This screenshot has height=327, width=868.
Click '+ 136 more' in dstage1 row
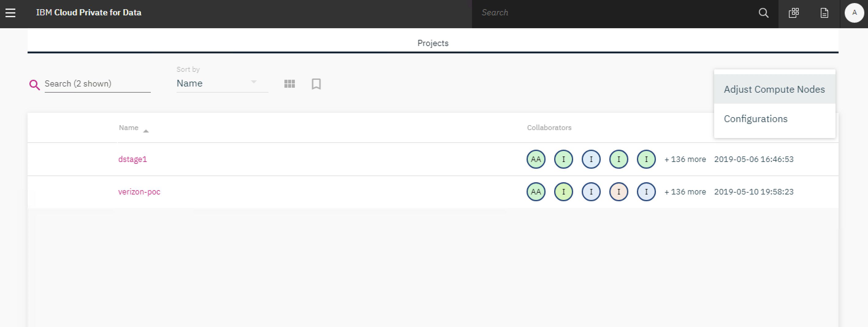pyautogui.click(x=685, y=159)
